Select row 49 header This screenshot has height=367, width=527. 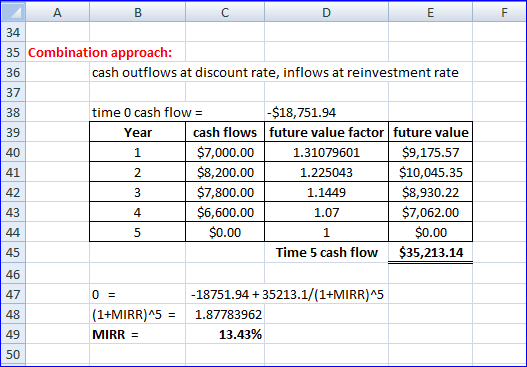(x=13, y=334)
